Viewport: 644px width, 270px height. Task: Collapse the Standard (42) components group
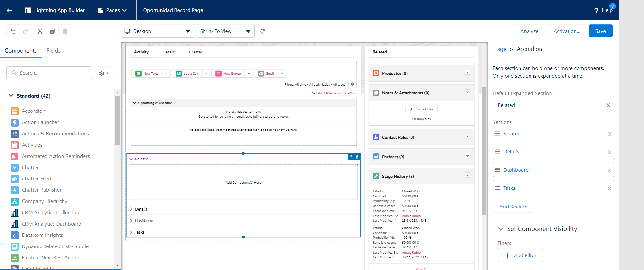tap(11, 96)
